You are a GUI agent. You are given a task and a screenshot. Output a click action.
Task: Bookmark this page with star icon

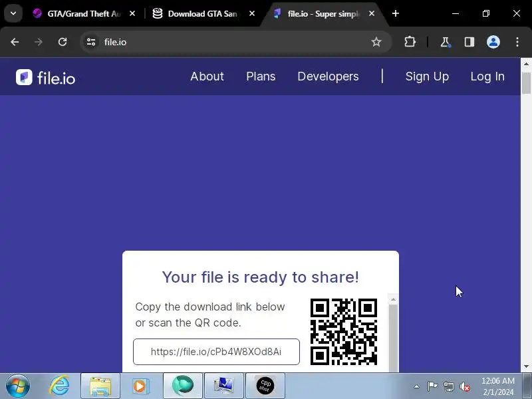(376, 42)
